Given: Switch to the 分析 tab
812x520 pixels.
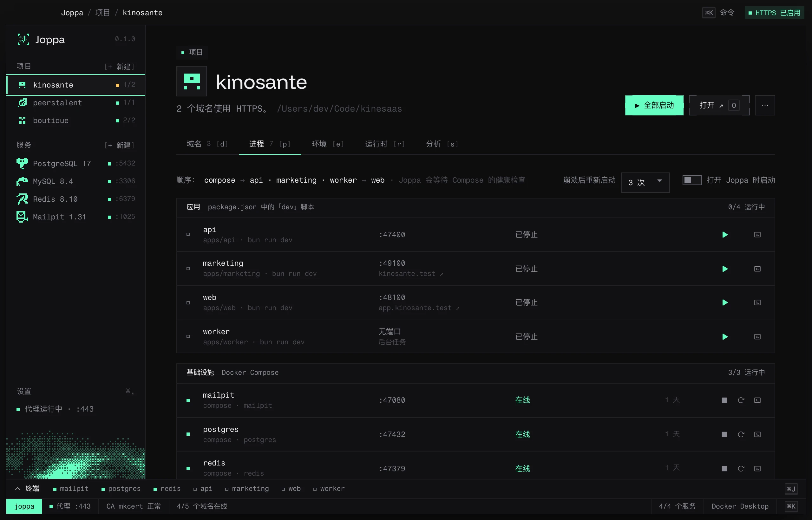Looking at the screenshot, I should click(442, 144).
